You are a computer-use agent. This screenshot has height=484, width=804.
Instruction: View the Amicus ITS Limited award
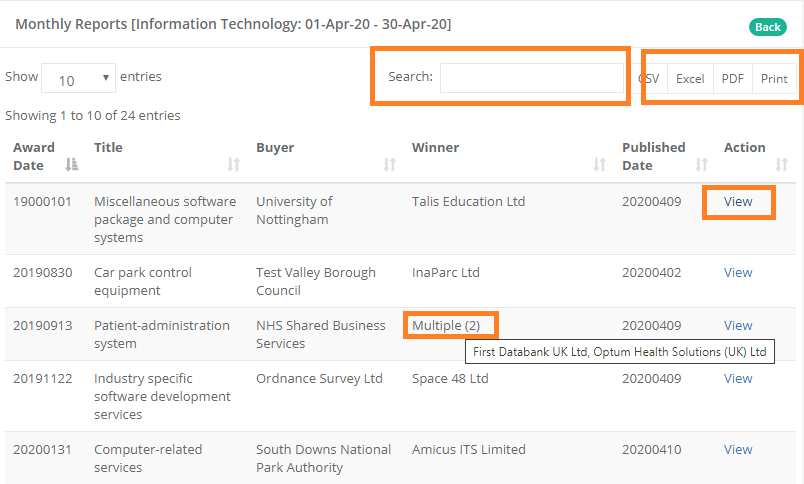coord(738,450)
